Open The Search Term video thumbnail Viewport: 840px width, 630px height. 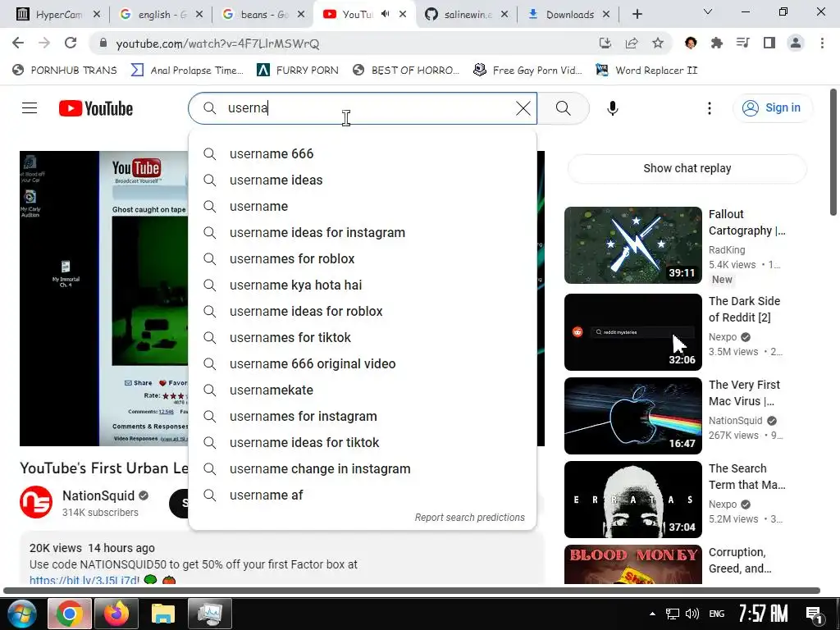(632, 500)
